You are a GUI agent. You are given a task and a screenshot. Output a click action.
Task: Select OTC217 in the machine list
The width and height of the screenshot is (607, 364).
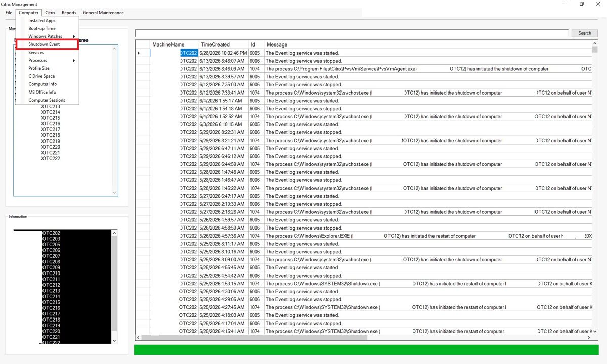click(x=51, y=129)
